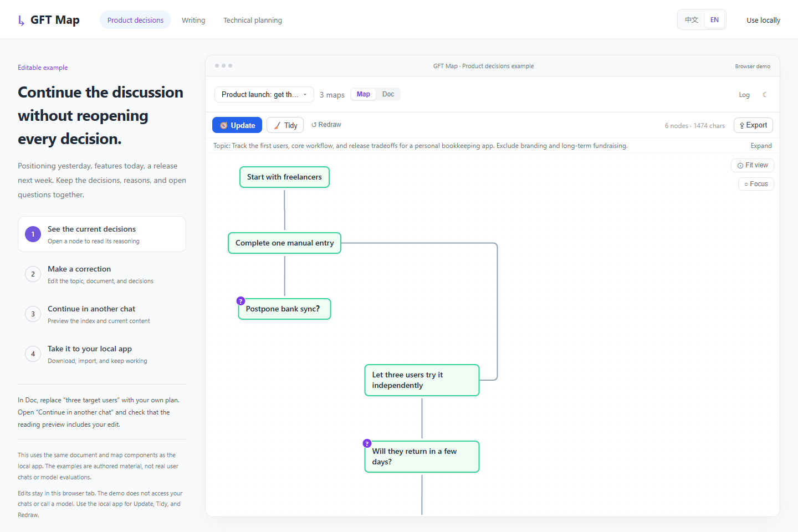Image resolution: width=798 pixels, height=532 pixels.
Task: Click the Use locally link
Action: (763, 20)
